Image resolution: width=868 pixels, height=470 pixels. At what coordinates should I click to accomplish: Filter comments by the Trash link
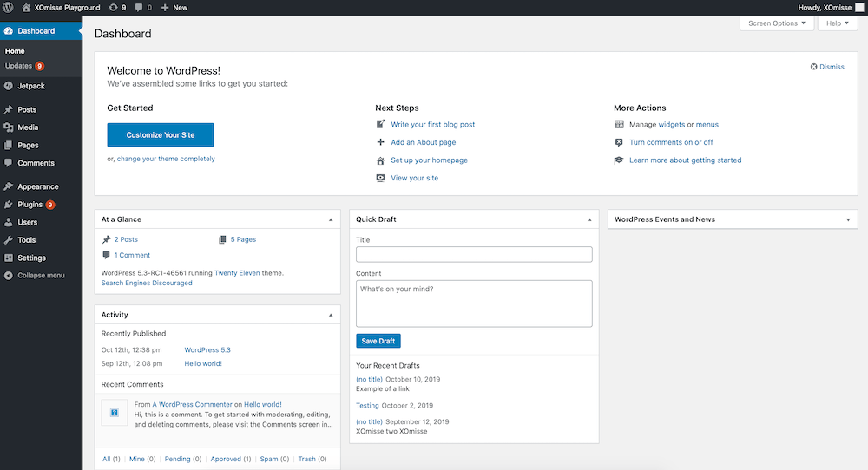point(306,459)
